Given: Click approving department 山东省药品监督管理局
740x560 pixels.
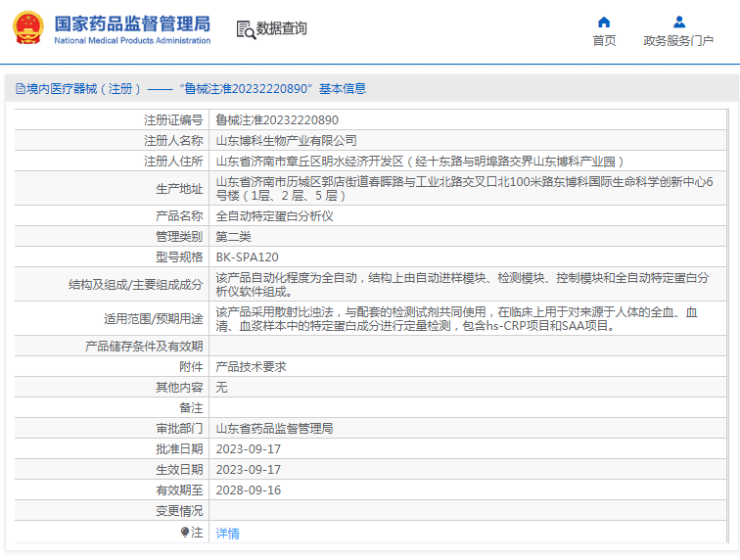Looking at the screenshot, I should 274,428.
